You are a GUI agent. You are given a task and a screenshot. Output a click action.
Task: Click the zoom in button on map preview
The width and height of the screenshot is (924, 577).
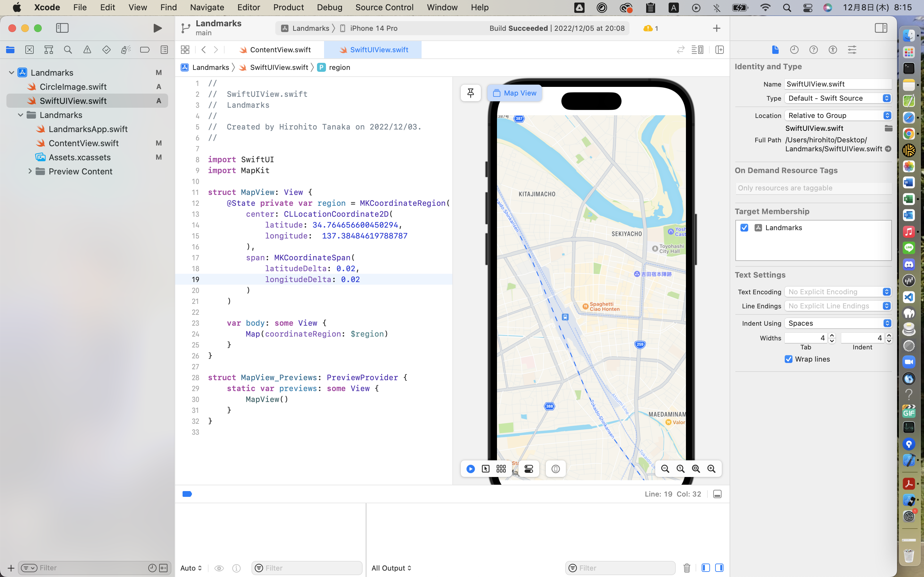tap(711, 469)
